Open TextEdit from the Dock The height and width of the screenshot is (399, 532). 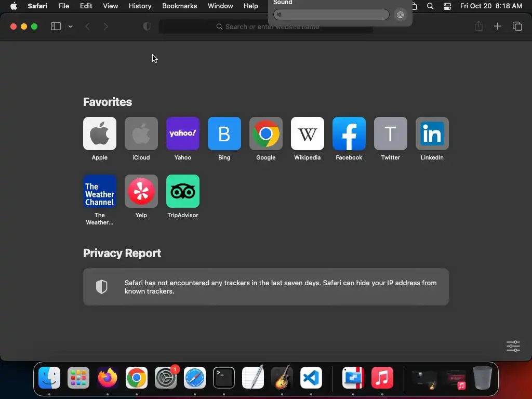[253, 377]
